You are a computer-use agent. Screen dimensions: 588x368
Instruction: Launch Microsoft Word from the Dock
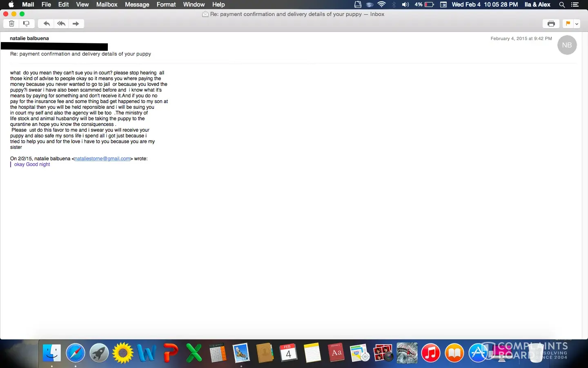point(147,353)
